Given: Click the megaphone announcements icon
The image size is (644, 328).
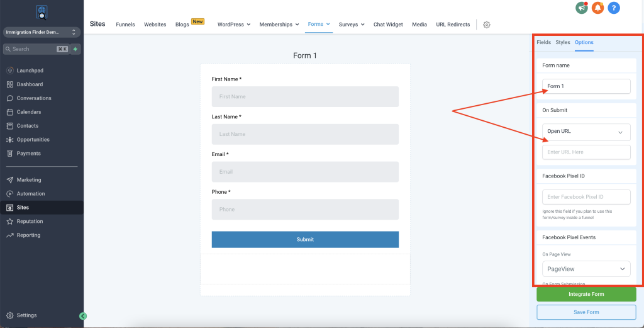Looking at the screenshot, I should [x=581, y=8].
